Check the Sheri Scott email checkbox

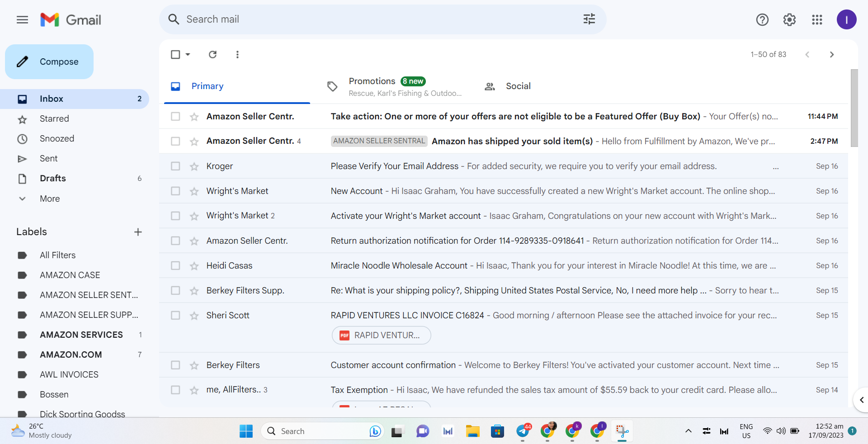click(175, 315)
